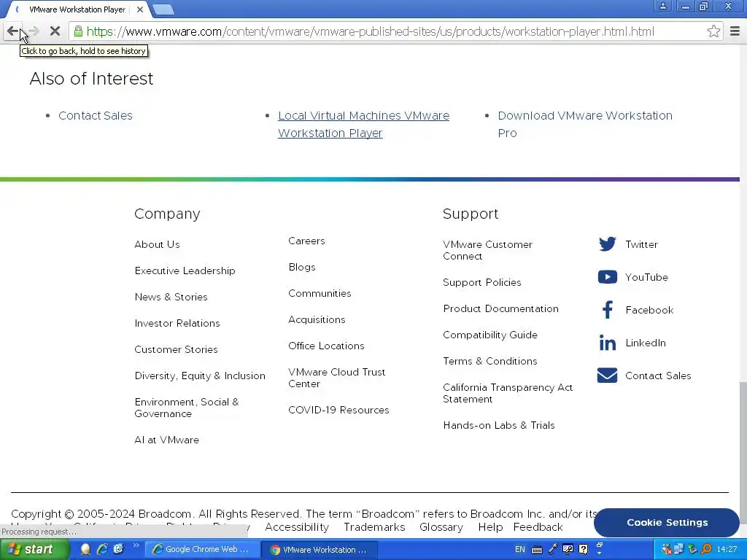Open News & Stories link

(171, 297)
